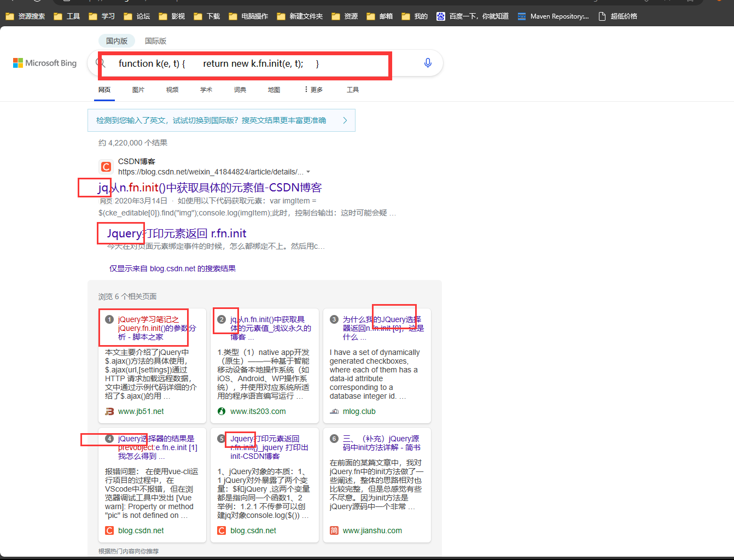This screenshot has width=734, height=560.
Task: Open result 'Jquery打印元素返回 r.fn.init'
Action: coord(177,234)
